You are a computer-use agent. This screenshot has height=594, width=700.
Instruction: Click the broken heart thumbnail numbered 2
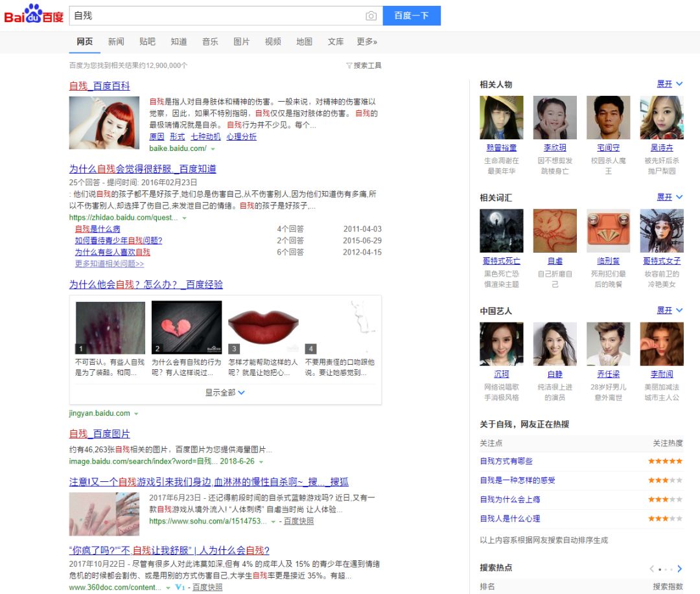tap(187, 327)
